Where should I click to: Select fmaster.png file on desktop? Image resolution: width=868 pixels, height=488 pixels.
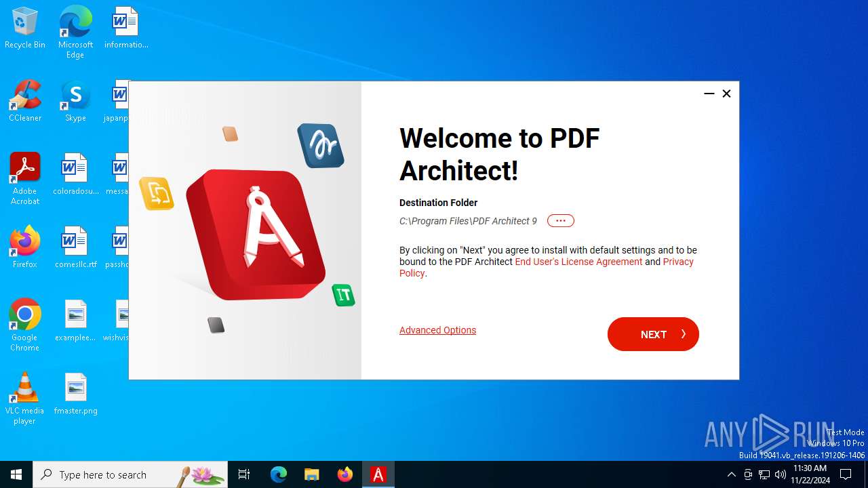pyautogui.click(x=75, y=394)
